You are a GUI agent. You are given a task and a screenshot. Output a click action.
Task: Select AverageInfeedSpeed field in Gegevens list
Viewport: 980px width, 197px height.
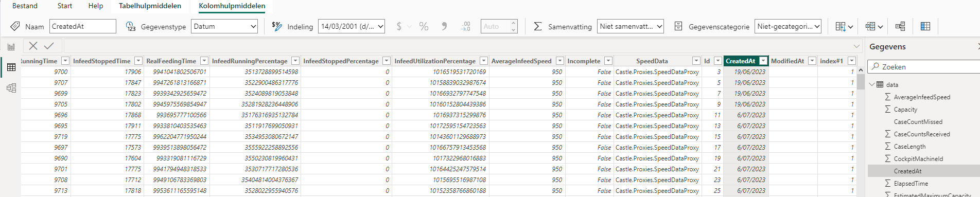pos(922,97)
